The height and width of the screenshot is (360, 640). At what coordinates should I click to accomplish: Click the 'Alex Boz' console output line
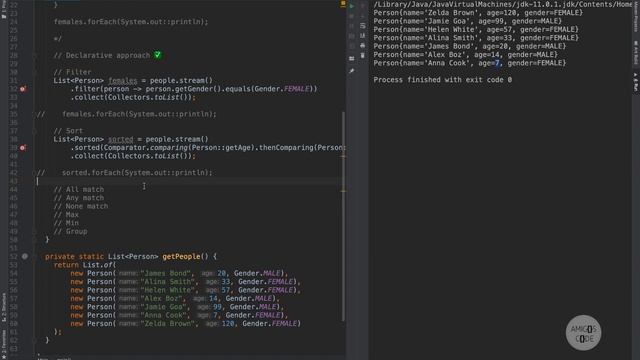click(x=465, y=55)
